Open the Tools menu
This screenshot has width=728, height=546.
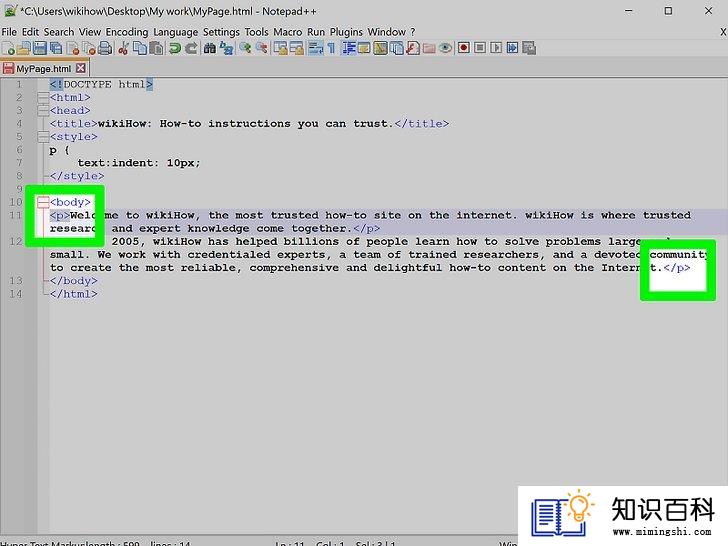point(256,32)
